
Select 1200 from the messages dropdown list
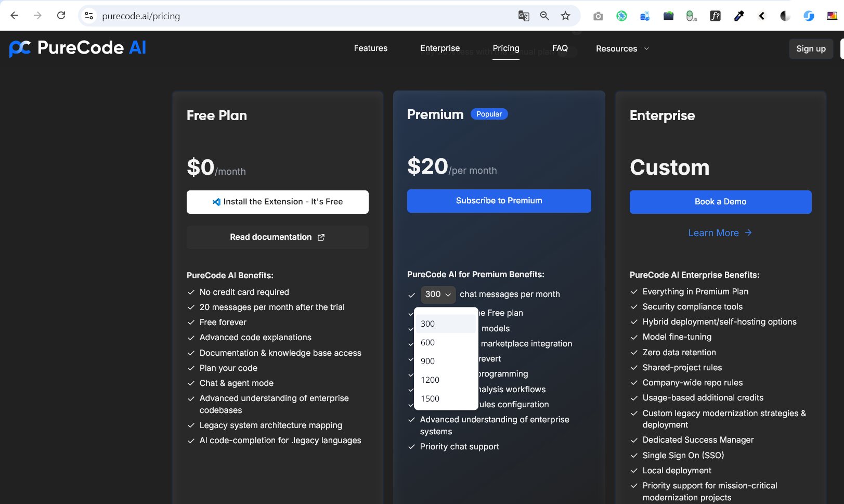(x=430, y=380)
